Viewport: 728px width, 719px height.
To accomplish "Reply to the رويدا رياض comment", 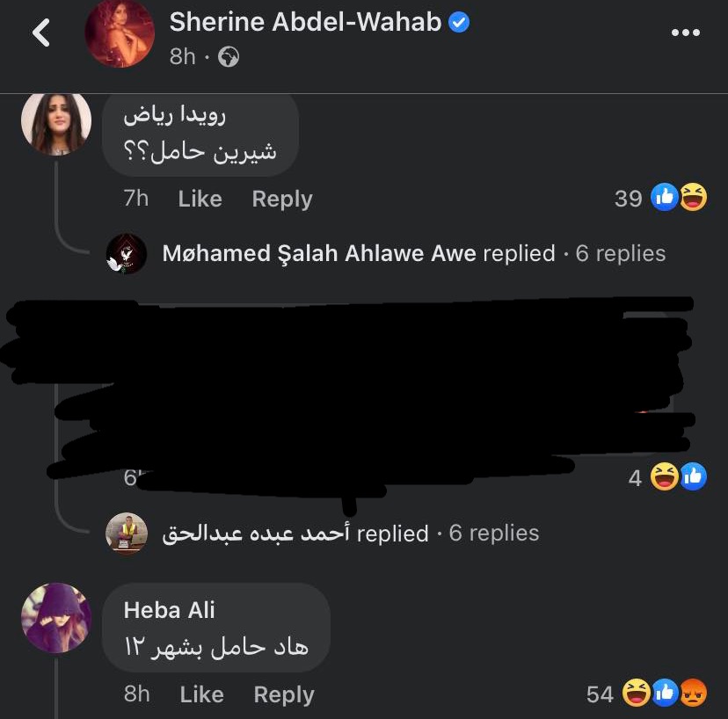I will (x=282, y=200).
